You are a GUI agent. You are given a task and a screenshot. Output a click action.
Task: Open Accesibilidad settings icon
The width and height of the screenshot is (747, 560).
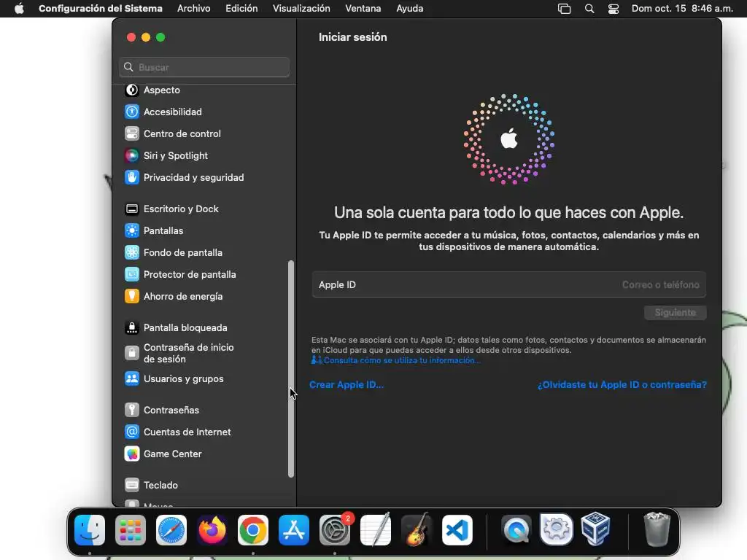coord(132,112)
